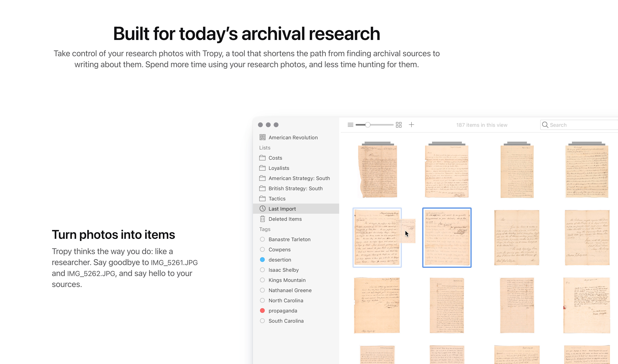Screen dimensions: 618x364
Task: Select the propaganda red tag
Action: (x=262, y=311)
